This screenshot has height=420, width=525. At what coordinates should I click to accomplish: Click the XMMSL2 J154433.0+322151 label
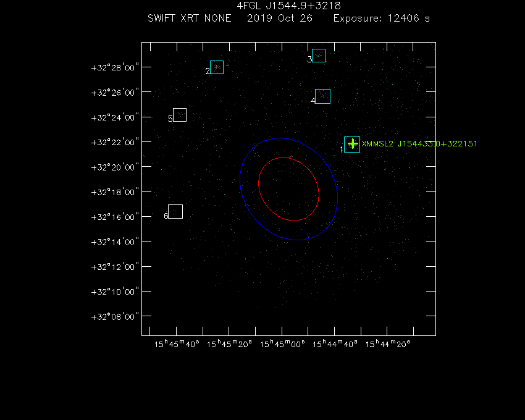(x=419, y=144)
